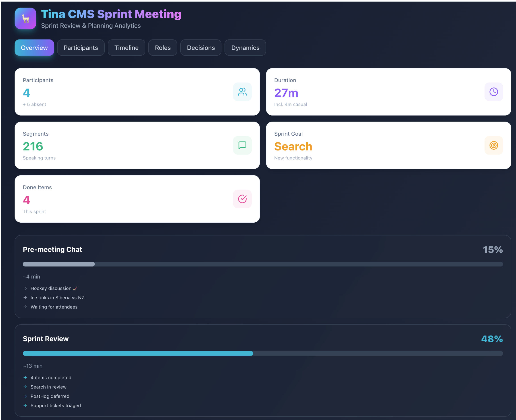Click the 'Search in review' item text
516x420 pixels.
click(48, 387)
